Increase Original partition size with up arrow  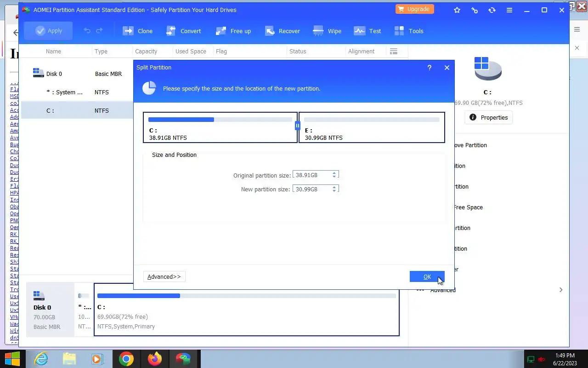(x=334, y=173)
